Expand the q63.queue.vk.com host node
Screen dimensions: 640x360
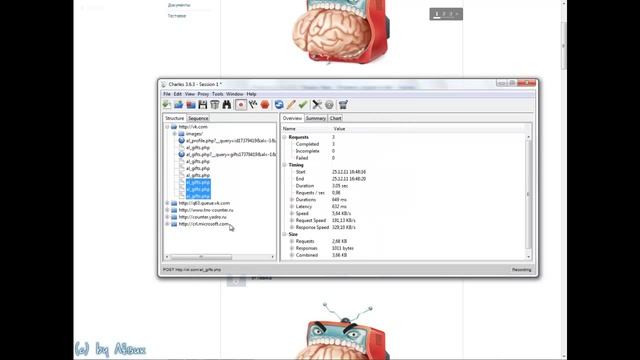[x=167, y=203]
